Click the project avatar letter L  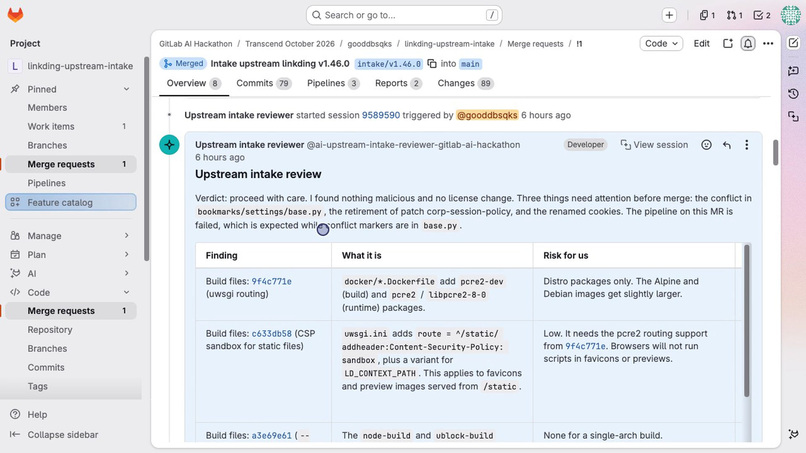pyautogui.click(x=14, y=66)
